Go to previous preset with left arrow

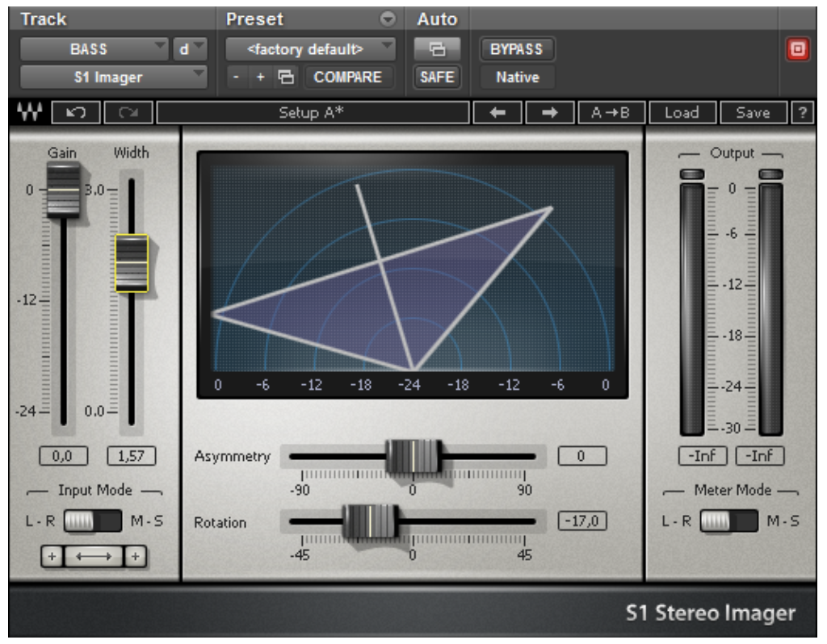pyautogui.click(x=497, y=113)
